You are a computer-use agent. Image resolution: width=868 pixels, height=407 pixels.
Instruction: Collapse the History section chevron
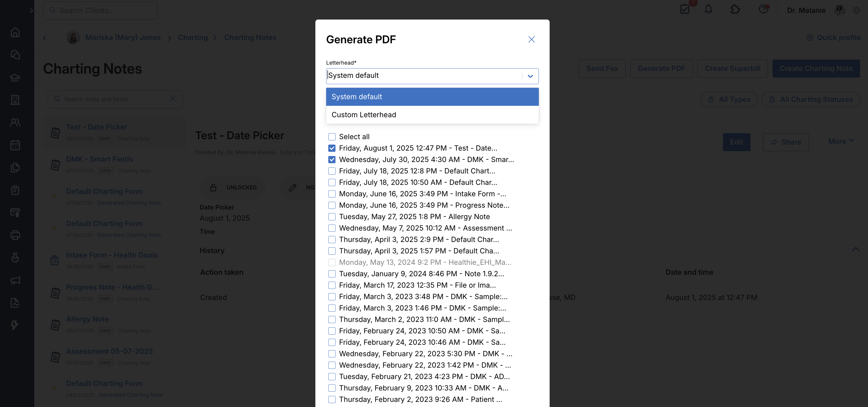point(855,249)
